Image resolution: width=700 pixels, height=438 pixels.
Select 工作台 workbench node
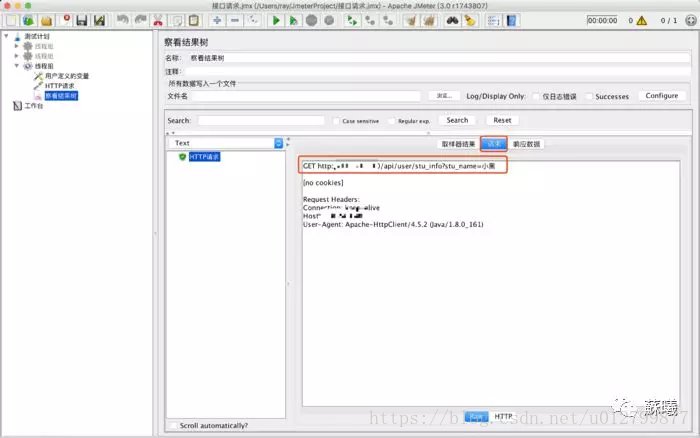click(x=34, y=106)
